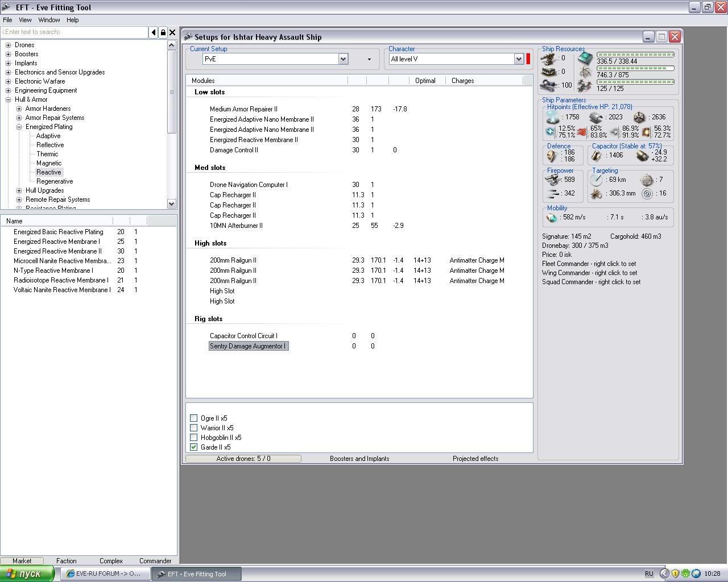Click the market tree scrollbar down arrow
The height and width of the screenshot is (582, 728).
tap(172, 203)
